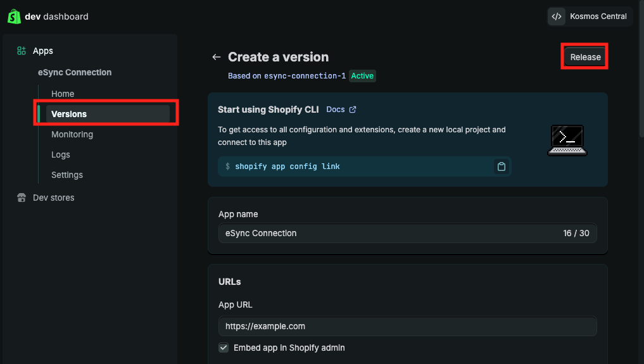Open the Kosmos Central organization switcher

(x=590, y=16)
